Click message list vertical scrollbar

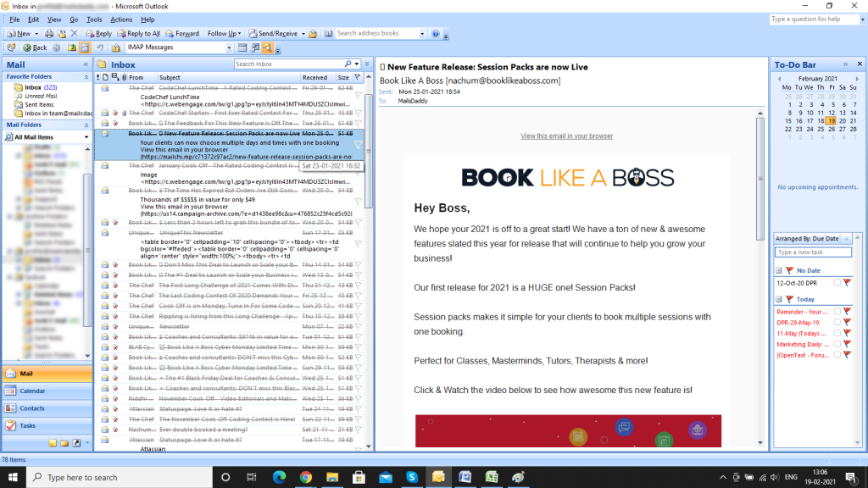click(368, 152)
